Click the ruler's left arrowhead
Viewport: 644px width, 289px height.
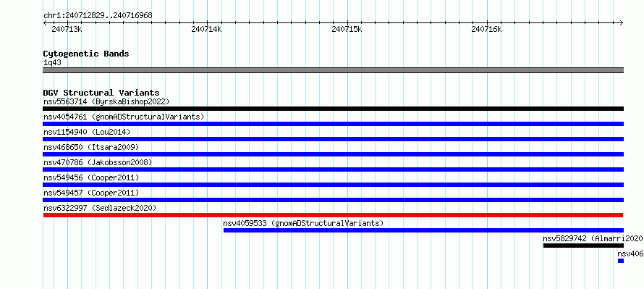(45, 22)
